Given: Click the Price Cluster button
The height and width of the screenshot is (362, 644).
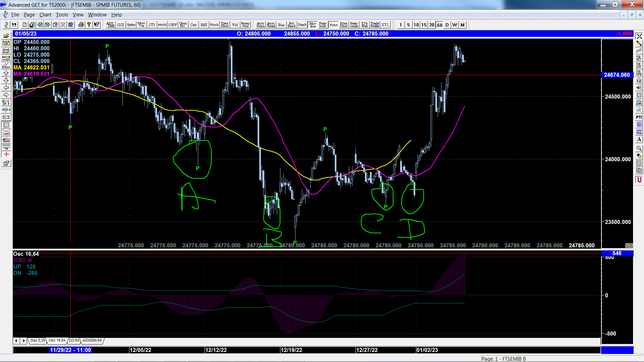Looking at the screenshot, I should [x=344, y=25].
